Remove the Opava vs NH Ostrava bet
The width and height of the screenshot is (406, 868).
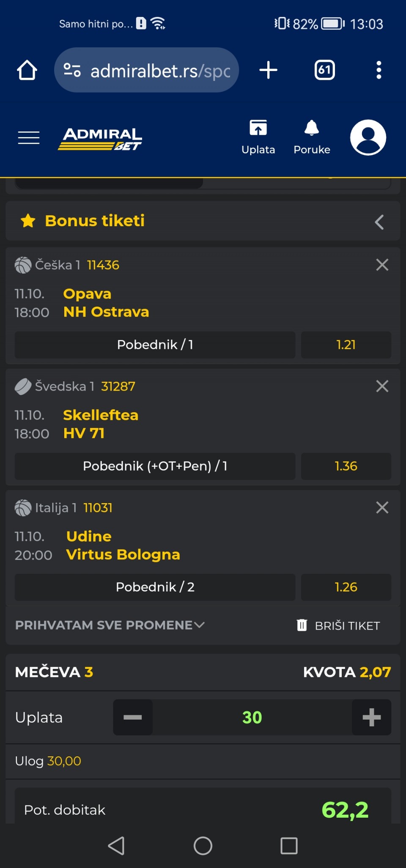click(382, 265)
